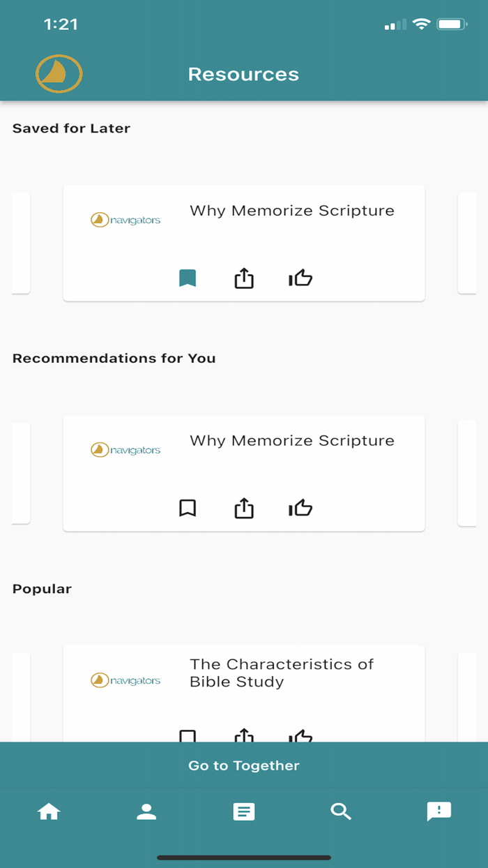Open The Characteristics of Bible Study card
The image size is (488, 868).
point(282,673)
